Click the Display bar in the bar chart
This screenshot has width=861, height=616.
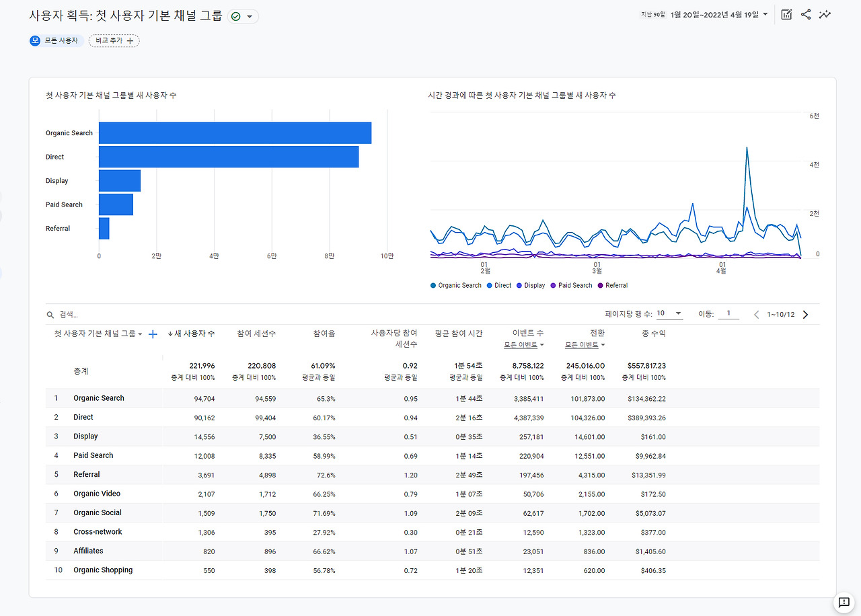(120, 181)
